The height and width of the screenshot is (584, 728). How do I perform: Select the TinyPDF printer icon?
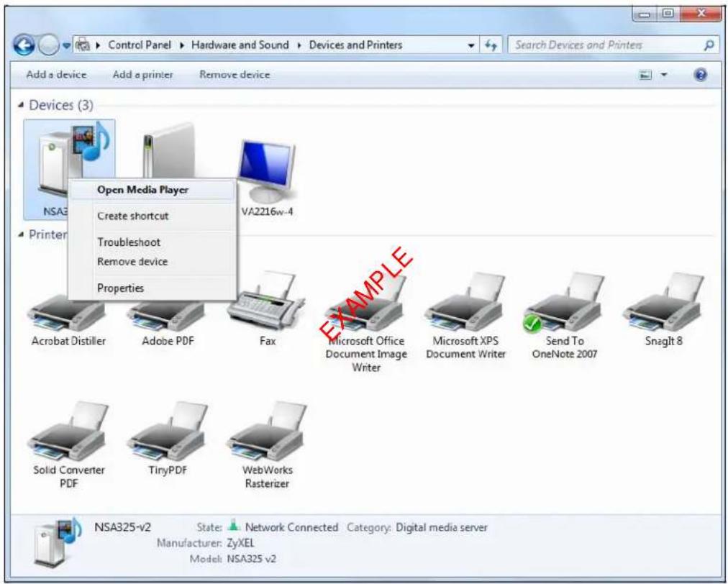point(168,439)
